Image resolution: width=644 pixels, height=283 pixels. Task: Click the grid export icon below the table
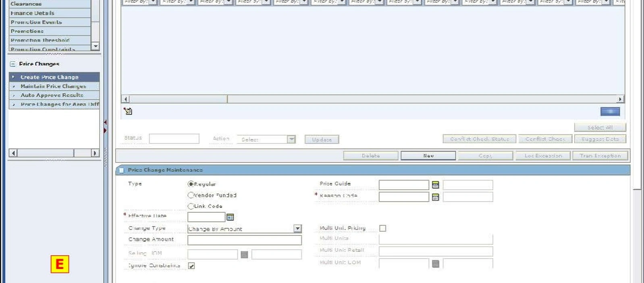click(128, 111)
